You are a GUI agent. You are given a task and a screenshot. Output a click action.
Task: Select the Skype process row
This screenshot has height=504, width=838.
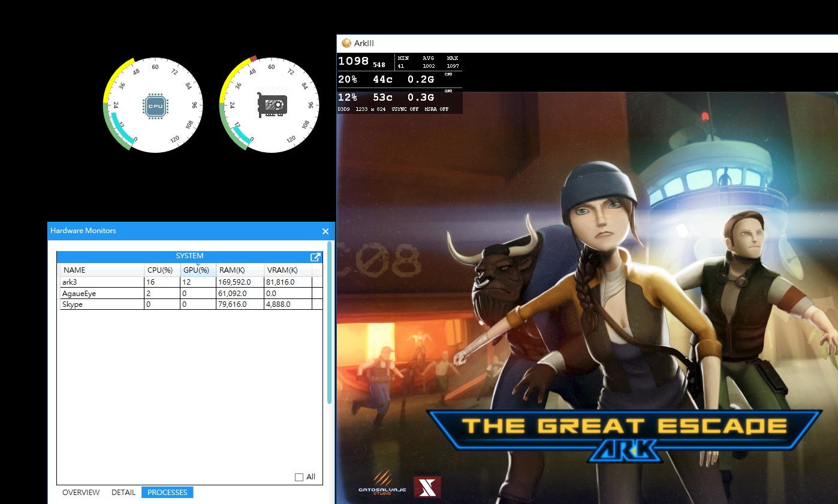[x=102, y=304]
